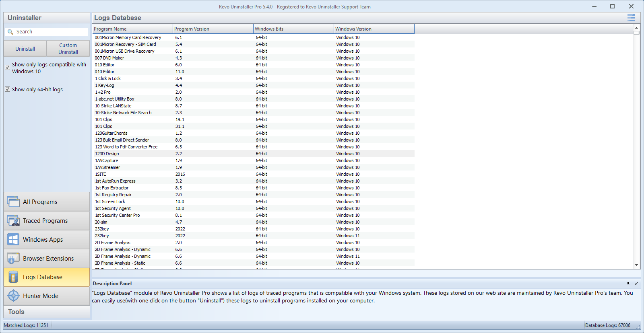Click the scroll down arrow in list
Viewport: 644px width, 333px height.
coord(636,265)
